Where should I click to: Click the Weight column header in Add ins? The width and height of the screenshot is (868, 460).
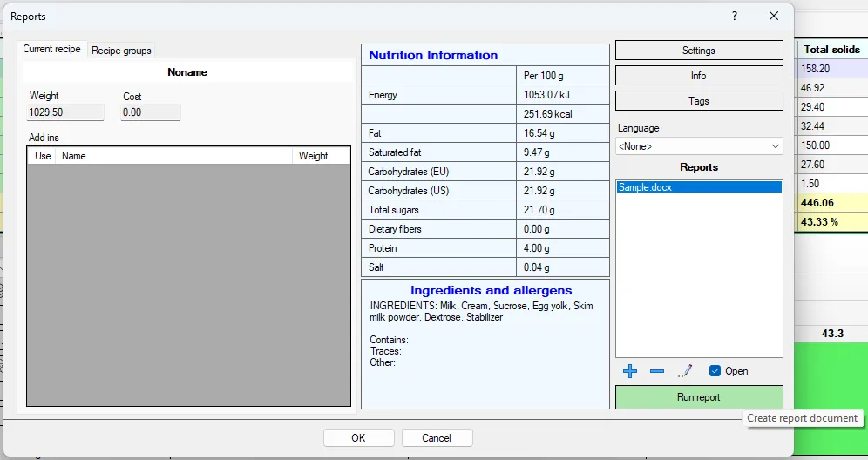click(321, 156)
